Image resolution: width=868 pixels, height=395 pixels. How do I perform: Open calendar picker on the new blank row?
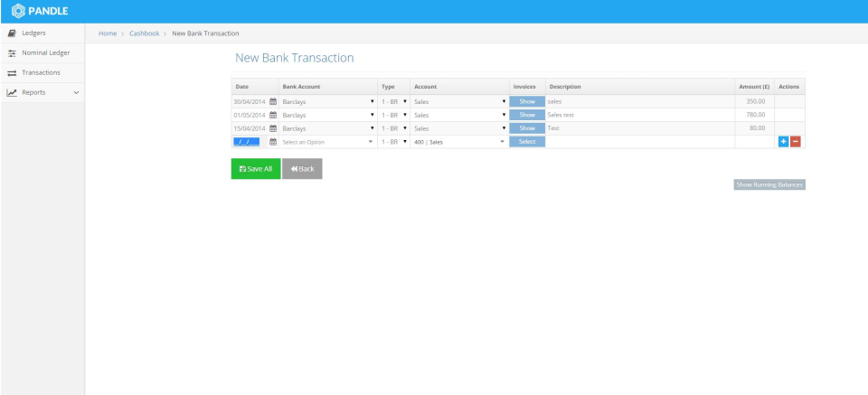tap(273, 142)
